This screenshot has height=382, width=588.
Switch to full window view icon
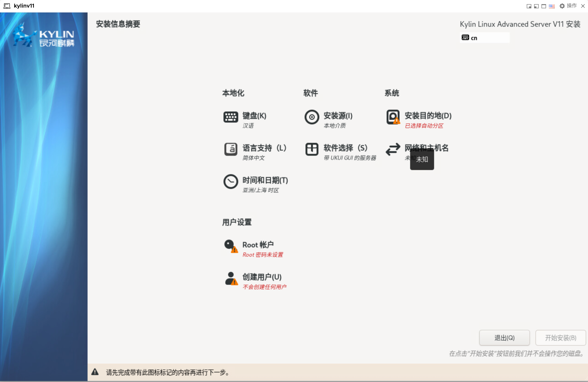tap(544, 6)
